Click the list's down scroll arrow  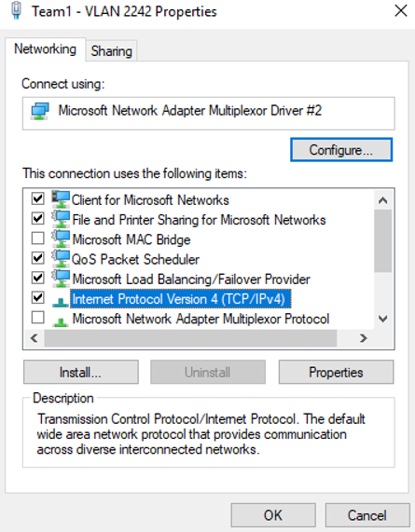pos(383,319)
